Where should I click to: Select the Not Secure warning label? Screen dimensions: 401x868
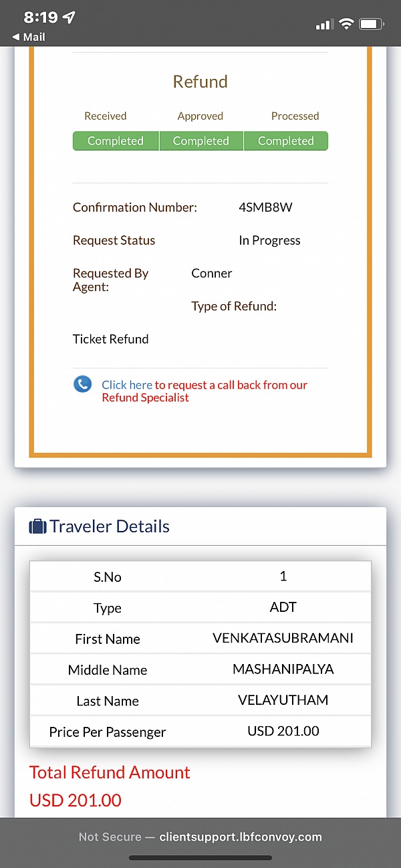tap(109, 837)
